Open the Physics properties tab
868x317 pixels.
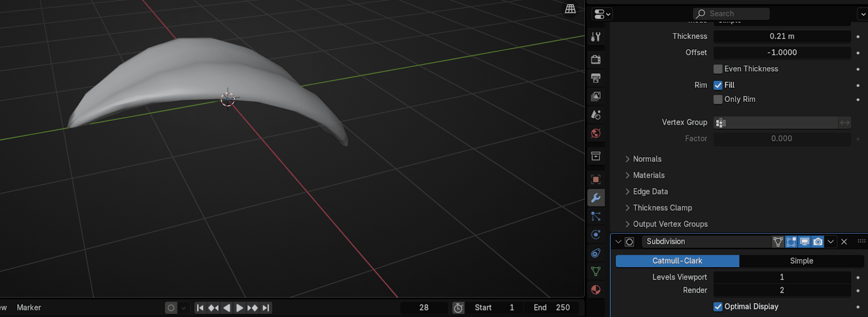point(596,235)
